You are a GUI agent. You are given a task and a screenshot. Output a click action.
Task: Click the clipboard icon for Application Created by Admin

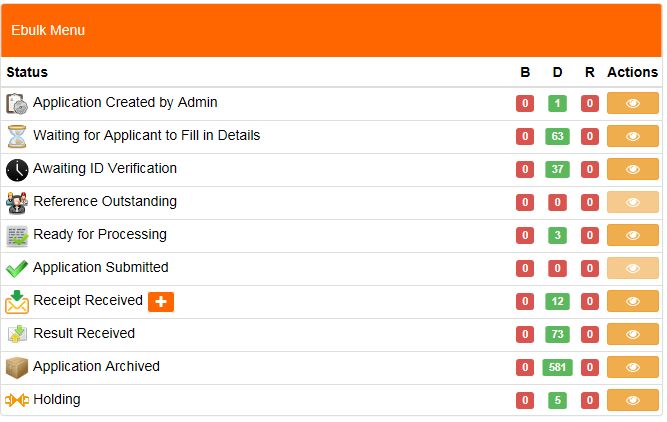click(17, 104)
